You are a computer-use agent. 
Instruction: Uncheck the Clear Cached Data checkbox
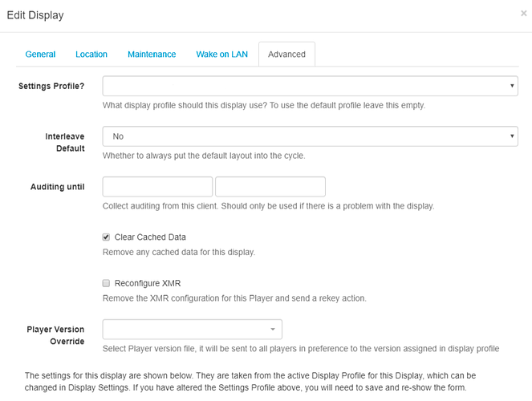106,237
